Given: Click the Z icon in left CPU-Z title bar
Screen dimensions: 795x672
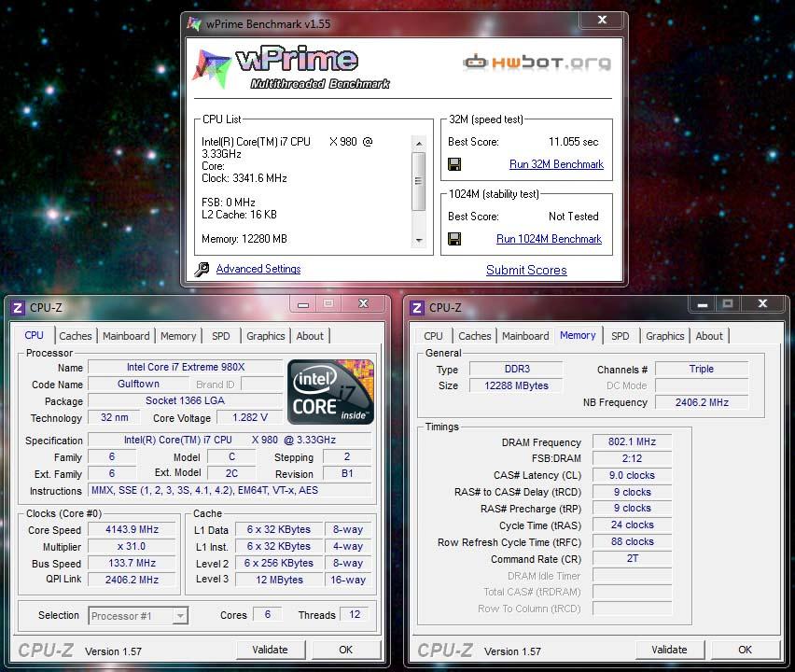Looking at the screenshot, I should pos(18,308).
